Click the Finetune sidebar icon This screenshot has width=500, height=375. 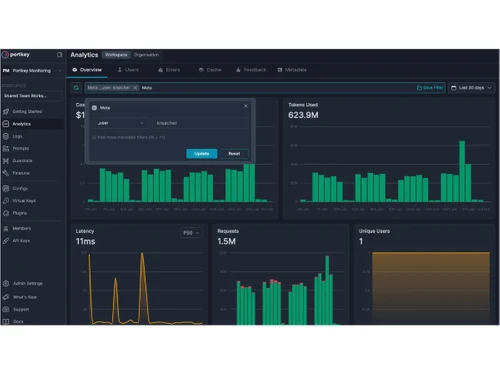coord(6,173)
